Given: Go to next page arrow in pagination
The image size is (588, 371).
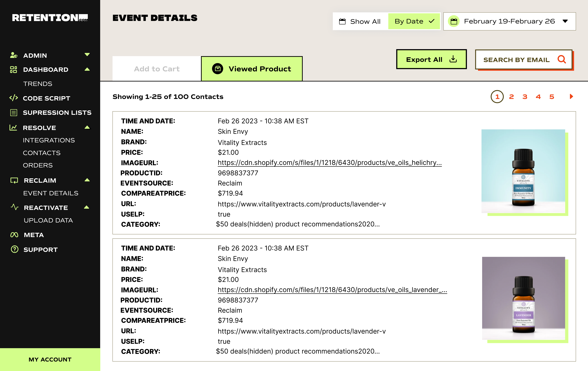Looking at the screenshot, I should click(x=571, y=96).
